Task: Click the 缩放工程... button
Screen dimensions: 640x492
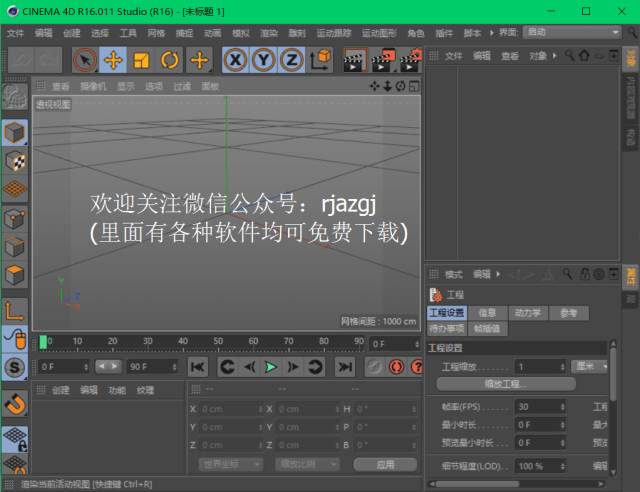Action: [515, 383]
